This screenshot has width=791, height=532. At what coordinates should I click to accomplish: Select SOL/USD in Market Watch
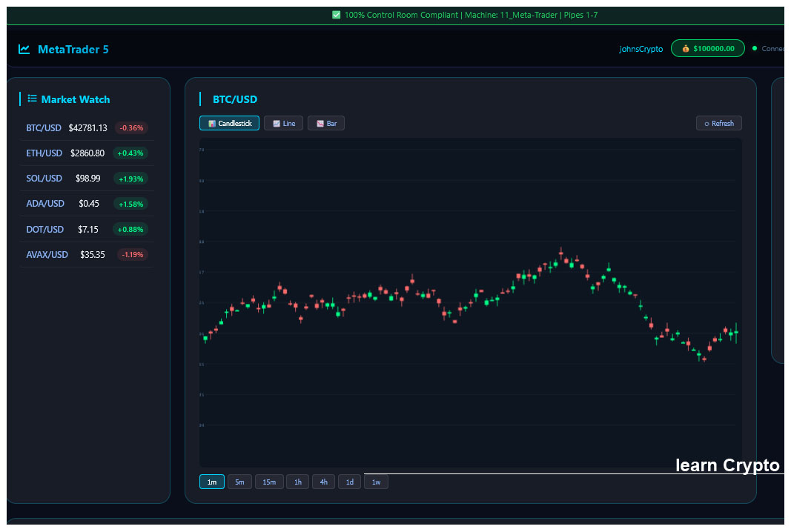(x=87, y=179)
